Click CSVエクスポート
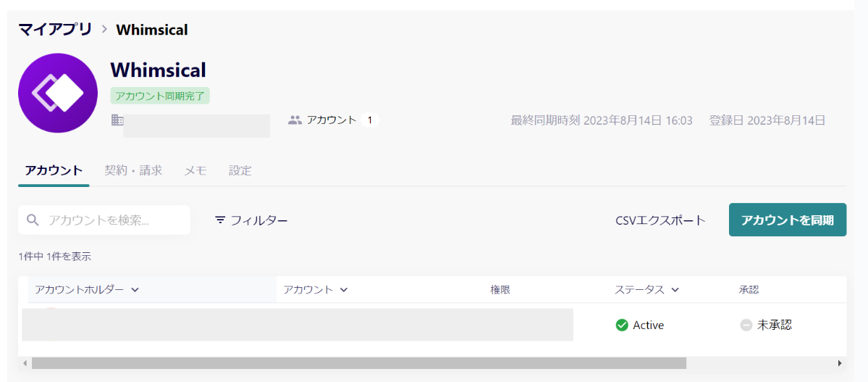868x382 pixels. (x=660, y=220)
